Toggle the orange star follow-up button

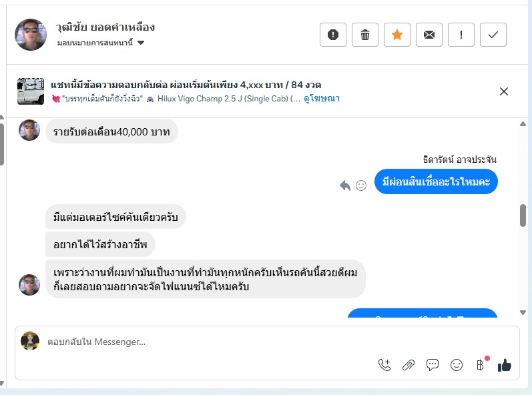click(397, 35)
